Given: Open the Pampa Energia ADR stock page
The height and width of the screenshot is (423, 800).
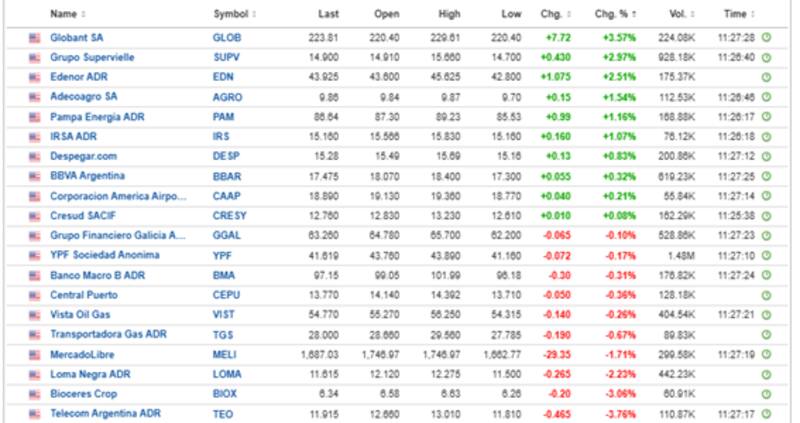Looking at the screenshot, I should click(96, 117).
